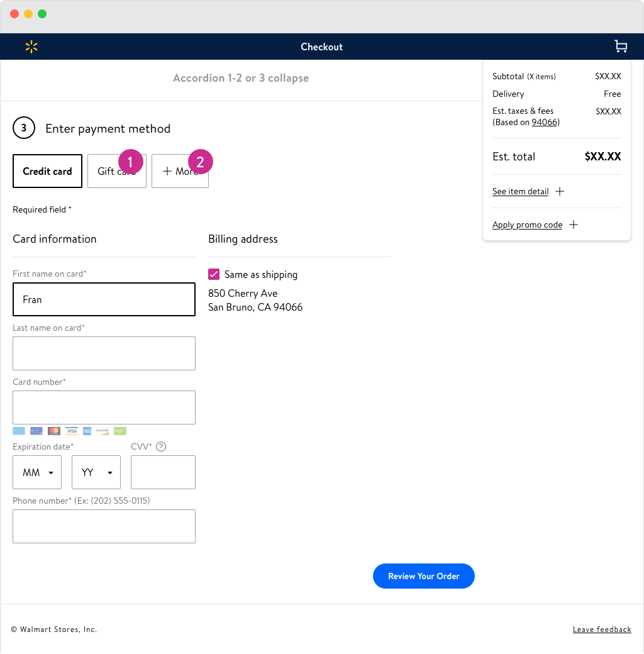Open the YY expiration year dropdown

pos(96,472)
